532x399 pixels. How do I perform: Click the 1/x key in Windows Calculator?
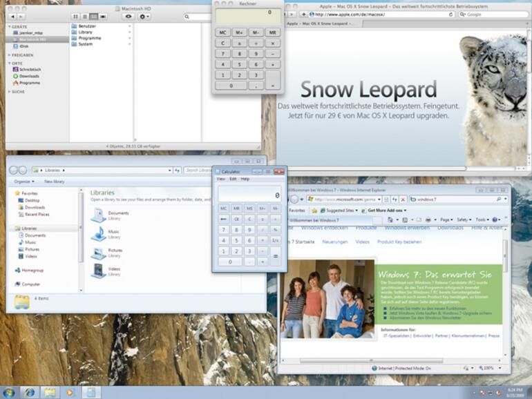point(276,240)
